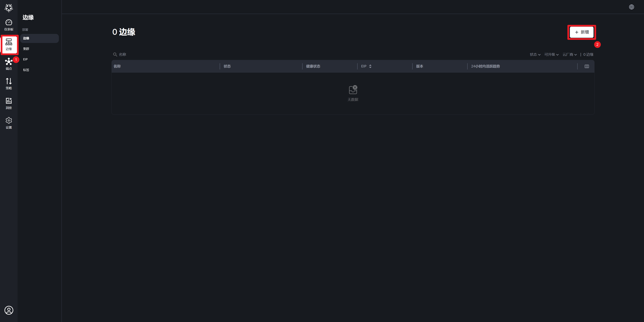
Task: Open the 仪表板 dashboard icon
Action: (x=9, y=25)
